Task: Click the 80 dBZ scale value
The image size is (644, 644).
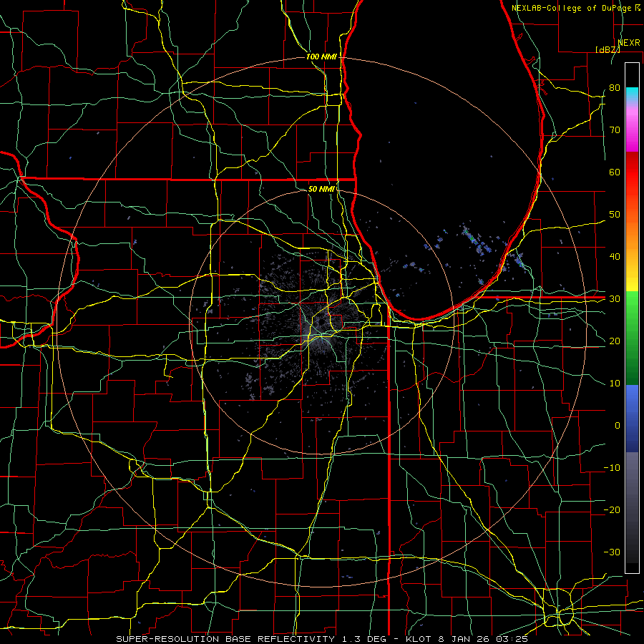Action: [x=615, y=88]
